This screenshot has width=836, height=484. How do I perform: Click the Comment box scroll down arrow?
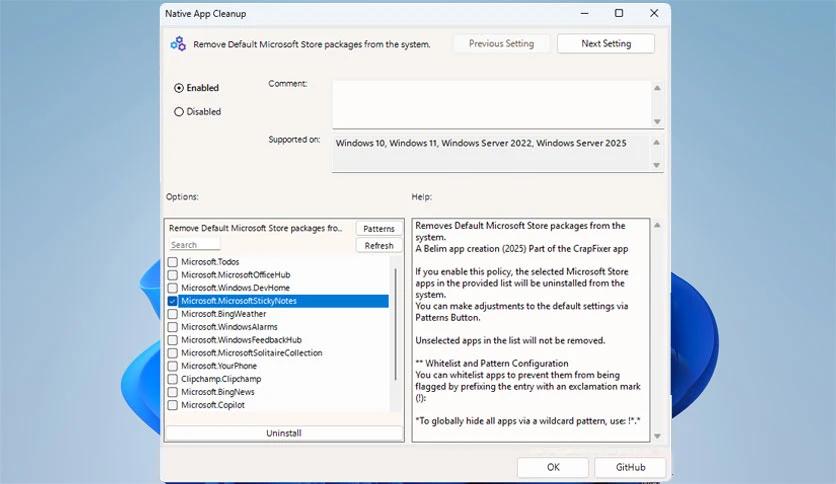pos(657,121)
